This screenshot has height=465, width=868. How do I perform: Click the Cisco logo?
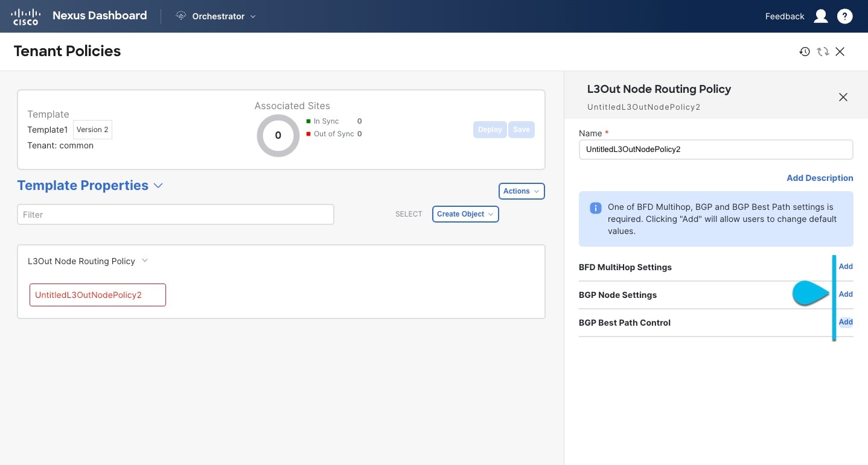[25, 16]
